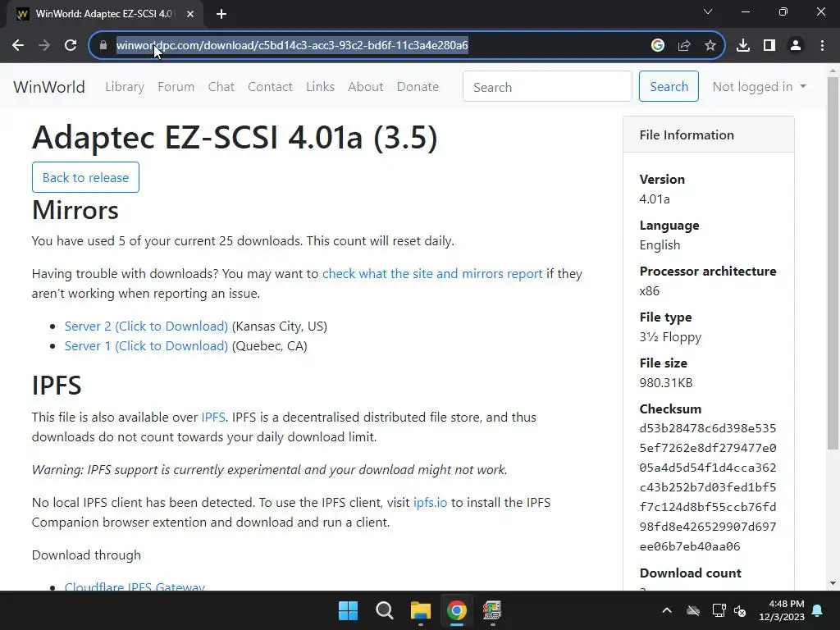Open the Chat nav item
The image size is (840, 630).
(221, 87)
